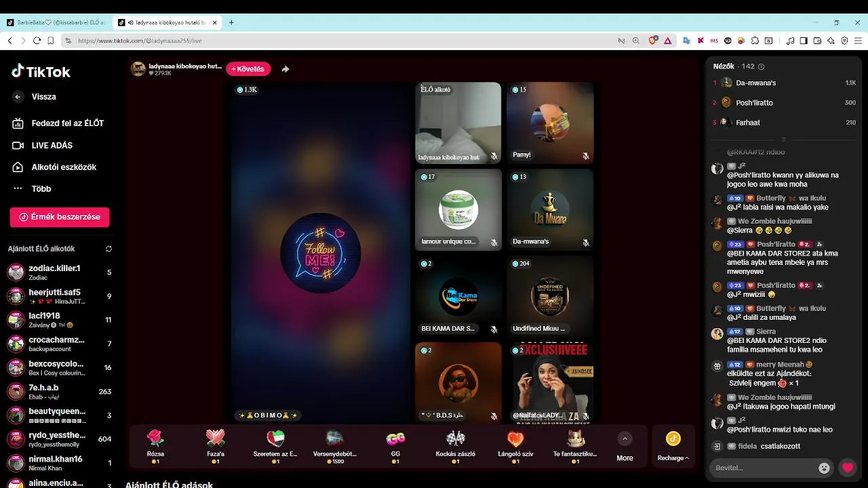The height and width of the screenshot is (488, 868).
Task: Send the Versenydebüt gift
Action: [335, 446]
